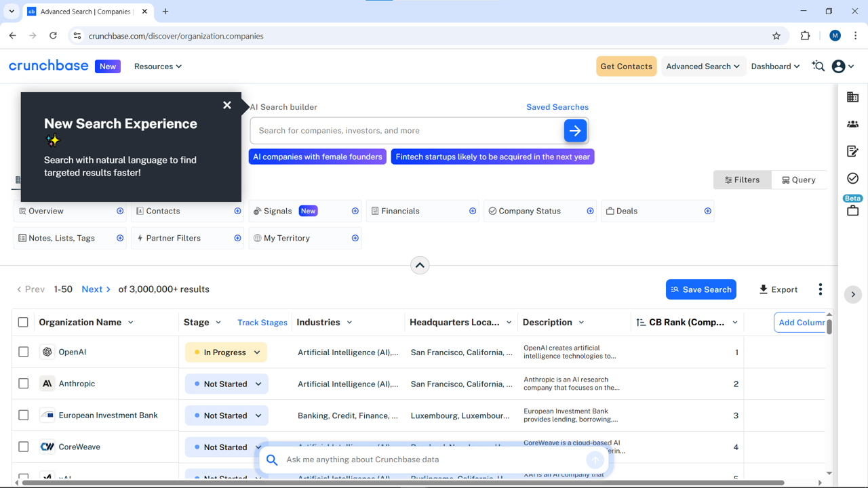Image resolution: width=868 pixels, height=488 pixels.
Task: Switch to Query view toggle
Action: coord(799,180)
